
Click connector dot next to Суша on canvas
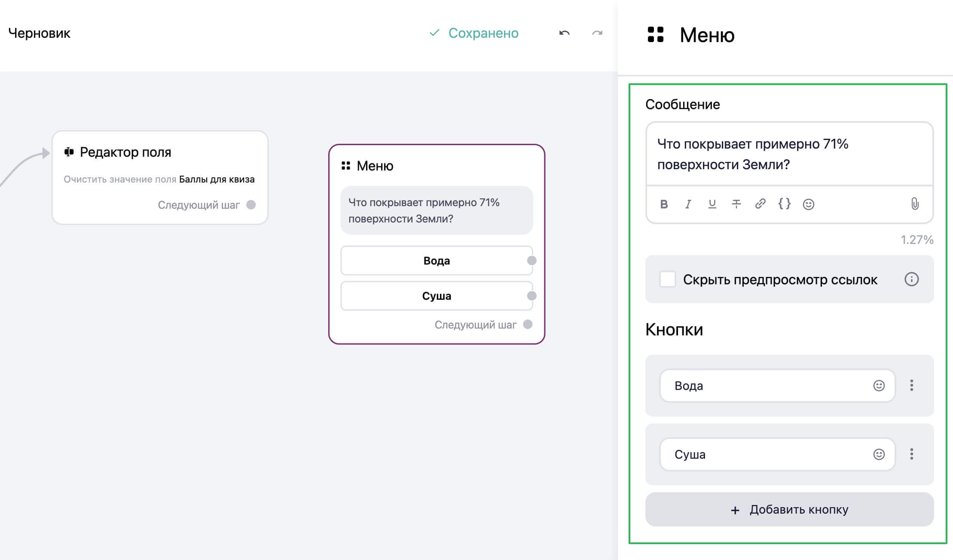[532, 296]
